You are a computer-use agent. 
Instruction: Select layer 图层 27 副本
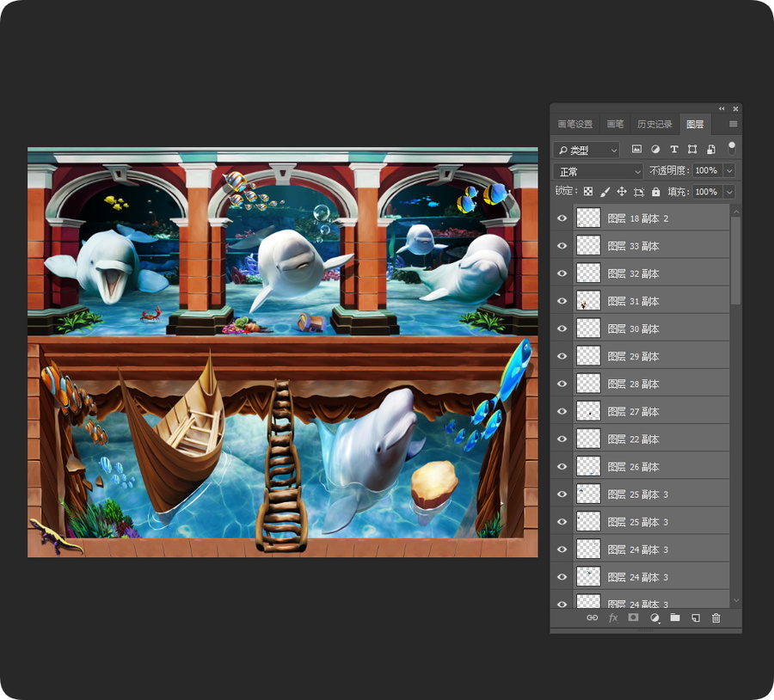coord(651,412)
